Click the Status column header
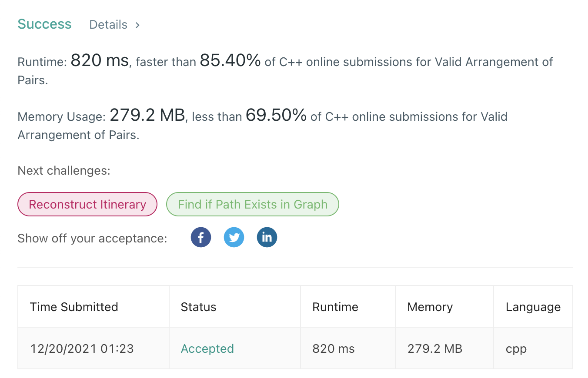 [198, 307]
